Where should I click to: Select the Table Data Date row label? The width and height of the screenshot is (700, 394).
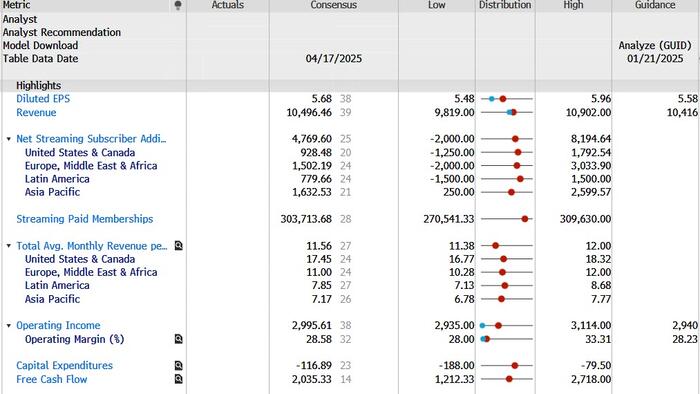[40, 58]
